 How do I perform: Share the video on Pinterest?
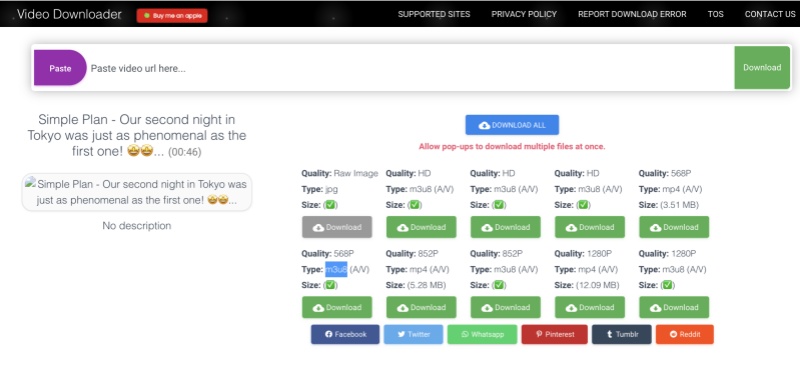[x=555, y=334]
